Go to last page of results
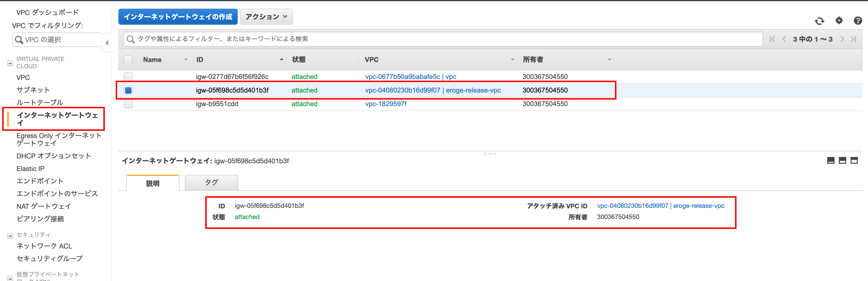 853,39
